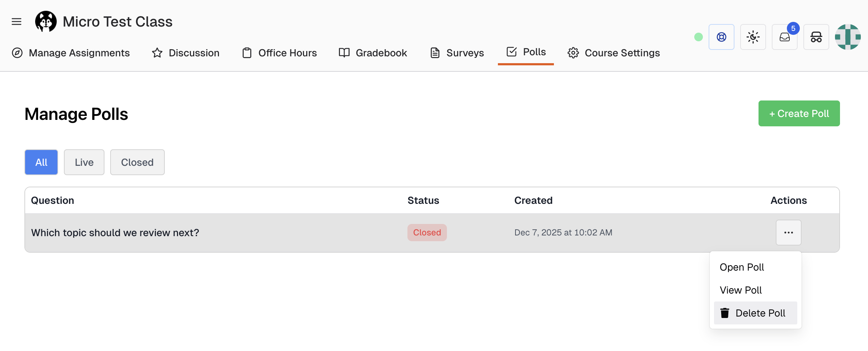
Task: Choose View Poll in the dropdown
Action: (x=741, y=290)
